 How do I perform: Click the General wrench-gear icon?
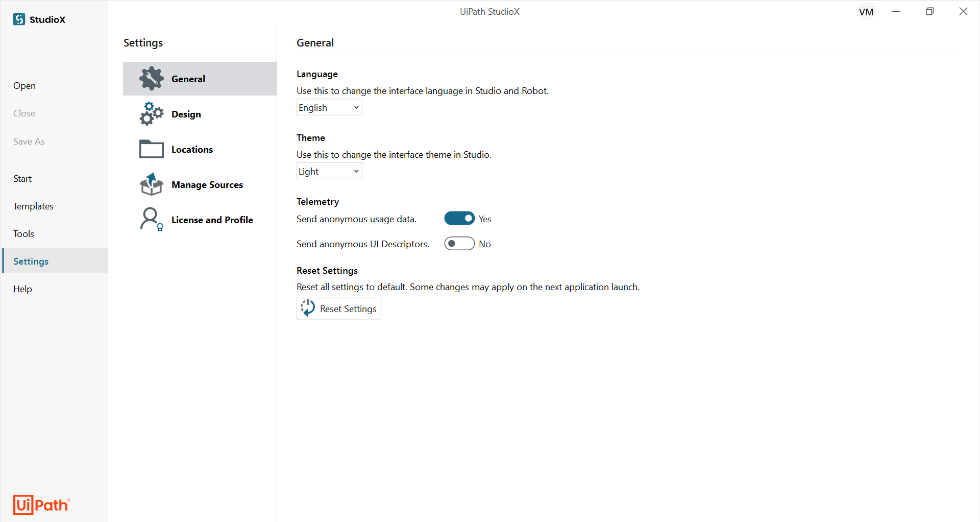152,79
